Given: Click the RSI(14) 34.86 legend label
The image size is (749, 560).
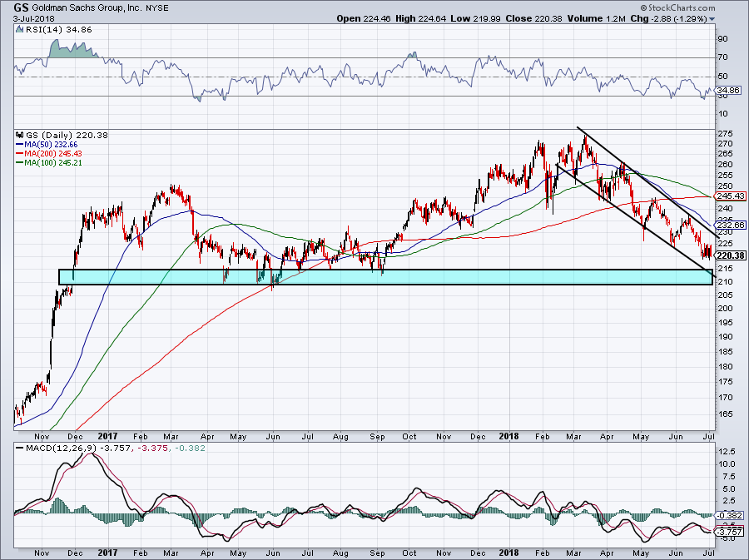Looking at the screenshot, I should tap(59, 30).
